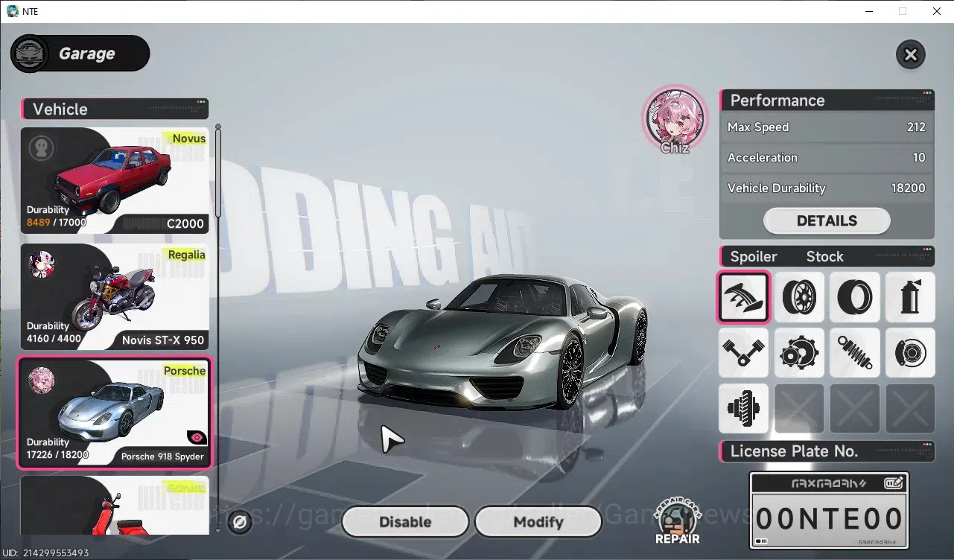Image resolution: width=954 pixels, height=560 pixels.
Task: Click the Acceleration 10 row
Action: pos(827,158)
